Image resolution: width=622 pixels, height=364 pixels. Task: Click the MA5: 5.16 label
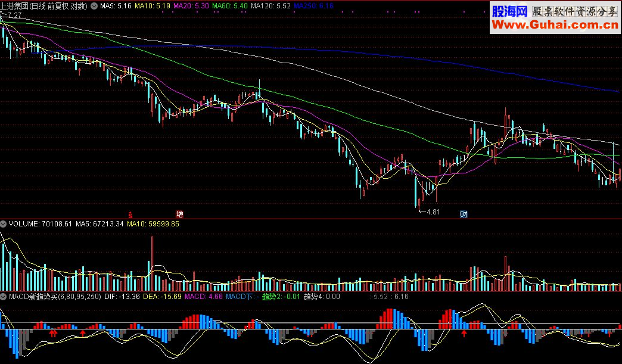116,6
